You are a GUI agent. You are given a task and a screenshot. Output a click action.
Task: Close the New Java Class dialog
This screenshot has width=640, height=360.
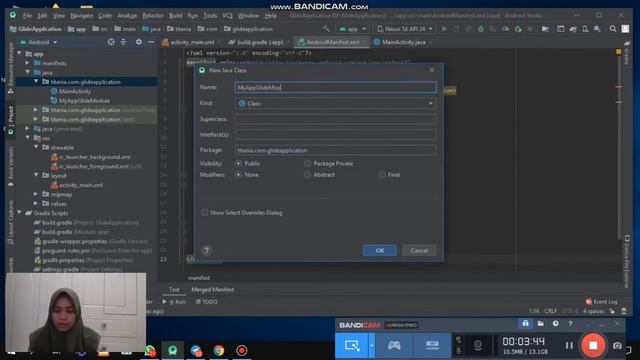(432, 70)
